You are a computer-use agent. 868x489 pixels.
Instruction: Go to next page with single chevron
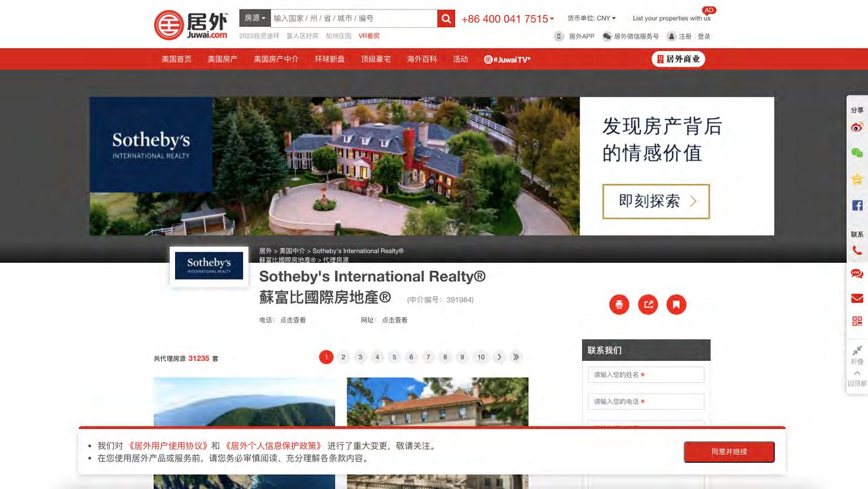tap(499, 357)
